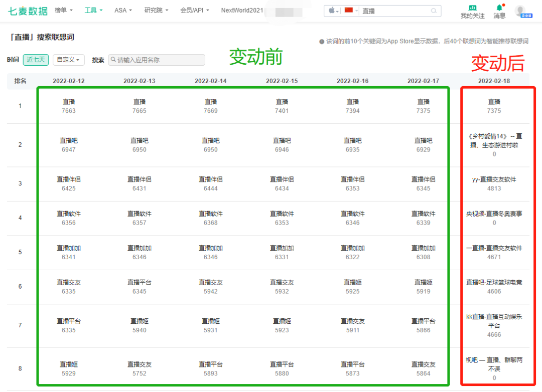Click the 七麦数据 logo
The width and height of the screenshot is (542, 392).
[x=28, y=11]
